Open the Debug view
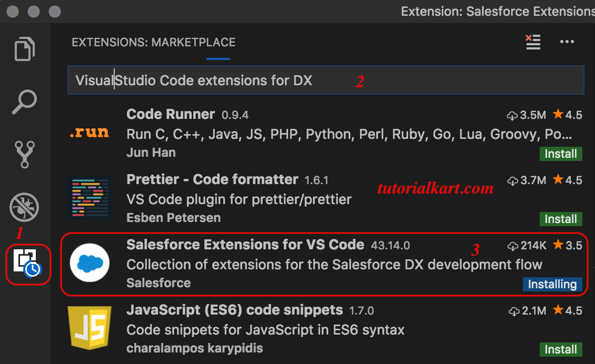 24,207
